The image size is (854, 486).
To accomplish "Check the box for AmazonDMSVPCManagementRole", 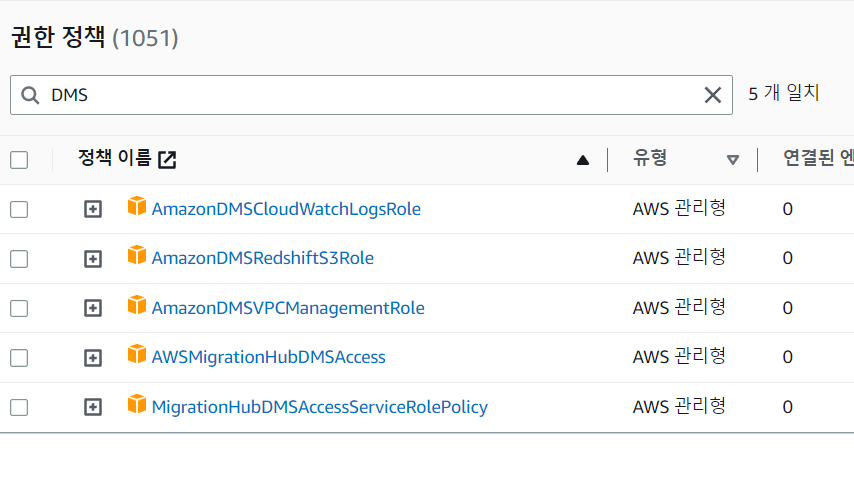I will click(19, 308).
